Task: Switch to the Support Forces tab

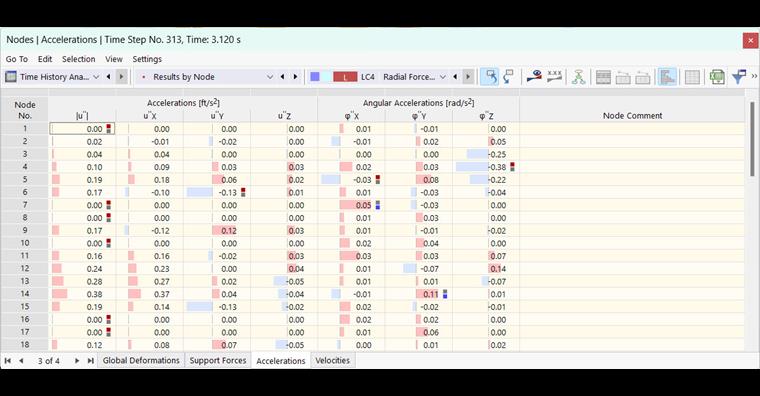Action: tap(218, 360)
